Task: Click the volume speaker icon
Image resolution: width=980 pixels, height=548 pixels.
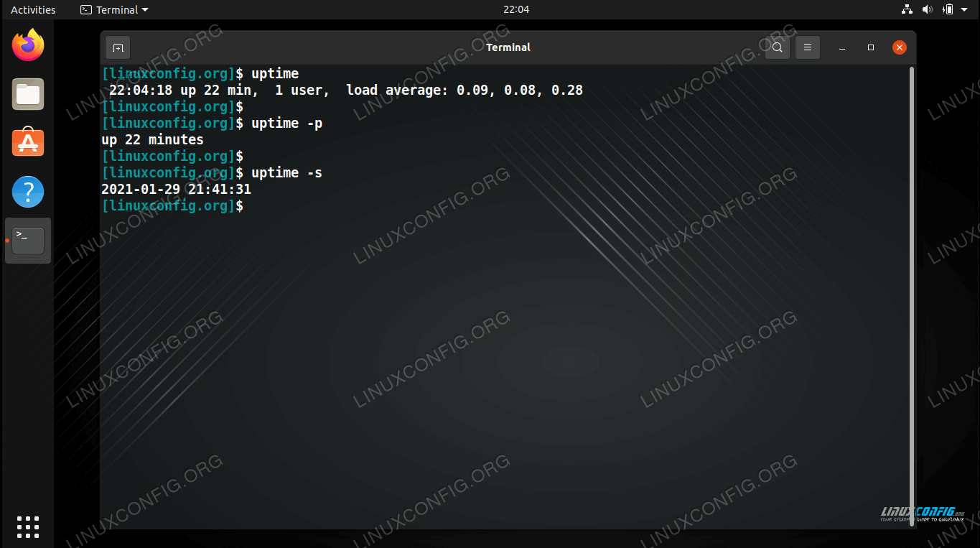Action: coord(927,9)
